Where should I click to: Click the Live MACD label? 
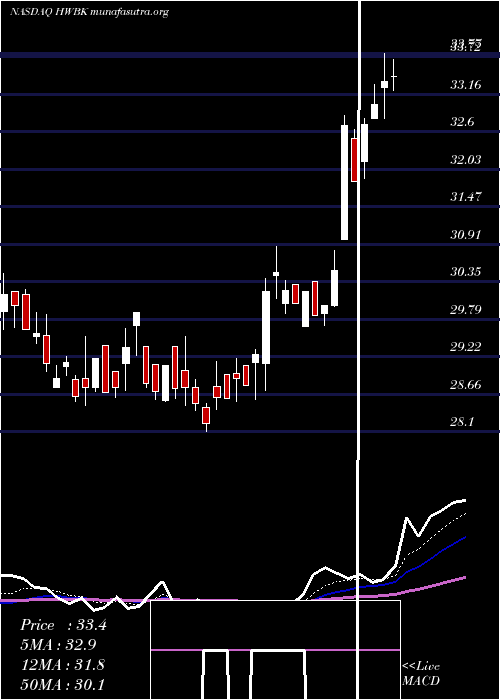pos(421,674)
